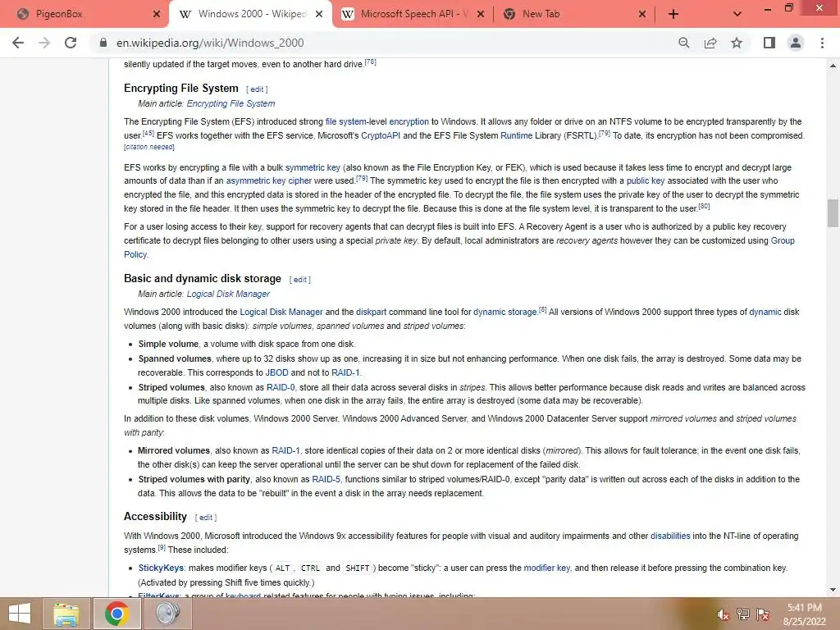Click the scrollbar up arrow
This screenshot has height=630, width=840.
pos(833,66)
